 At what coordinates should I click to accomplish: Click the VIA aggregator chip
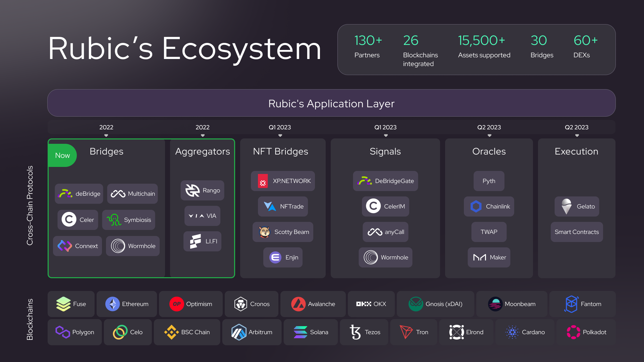coord(202,216)
